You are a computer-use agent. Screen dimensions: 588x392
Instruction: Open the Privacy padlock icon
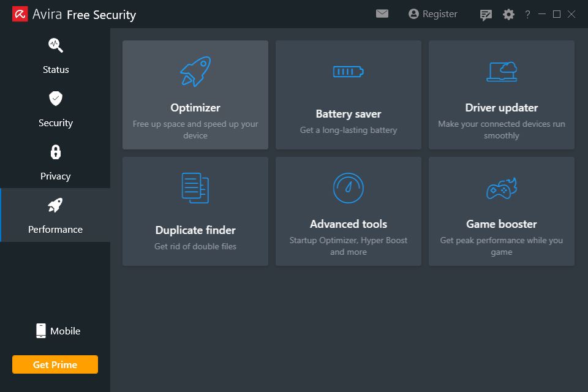56,152
